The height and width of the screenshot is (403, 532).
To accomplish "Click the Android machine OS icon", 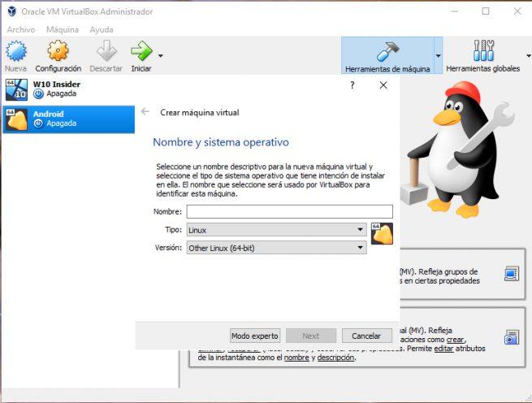I will (x=16, y=119).
